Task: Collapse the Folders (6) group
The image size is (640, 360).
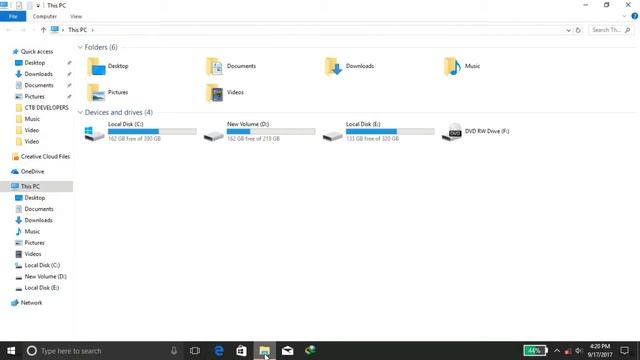Action: [x=80, y=47]
